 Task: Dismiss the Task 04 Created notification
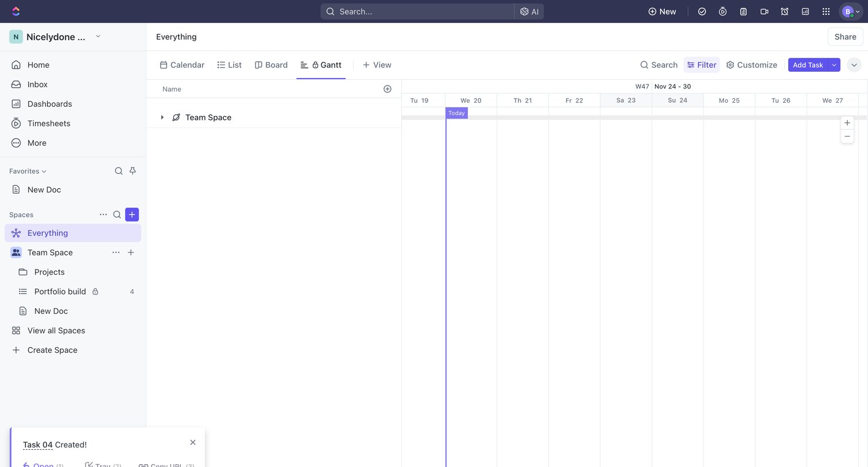pos(193,442)
